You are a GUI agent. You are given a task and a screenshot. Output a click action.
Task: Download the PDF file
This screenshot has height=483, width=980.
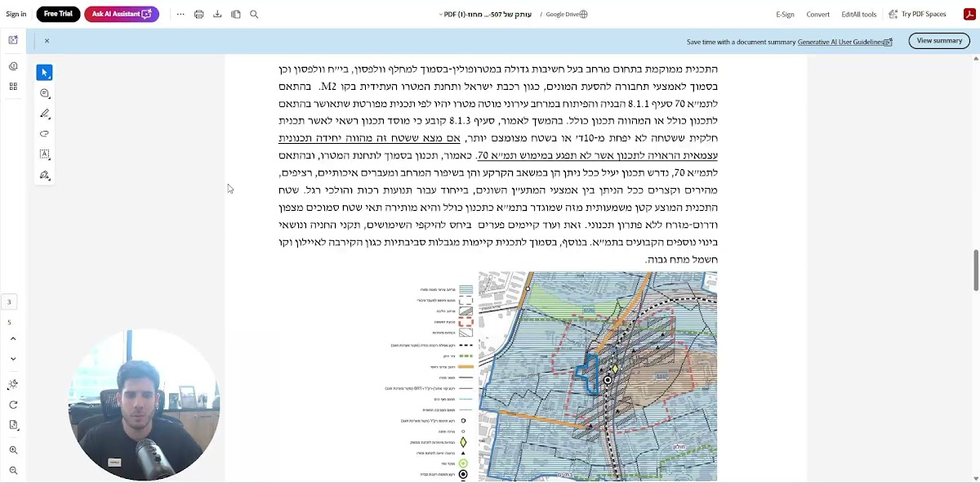coord(217,14)
